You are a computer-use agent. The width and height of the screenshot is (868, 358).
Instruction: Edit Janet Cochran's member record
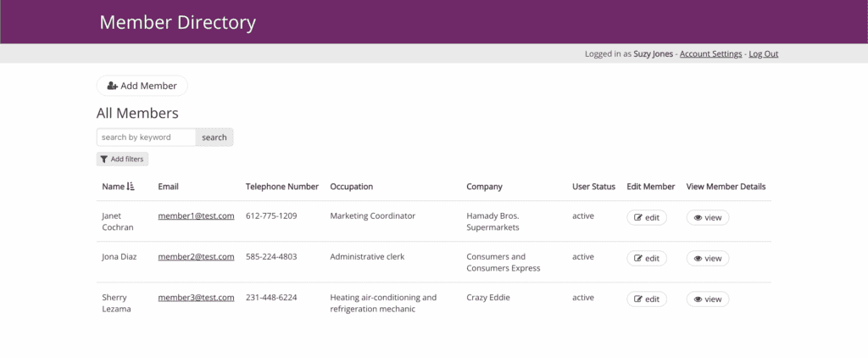point(646,218)
